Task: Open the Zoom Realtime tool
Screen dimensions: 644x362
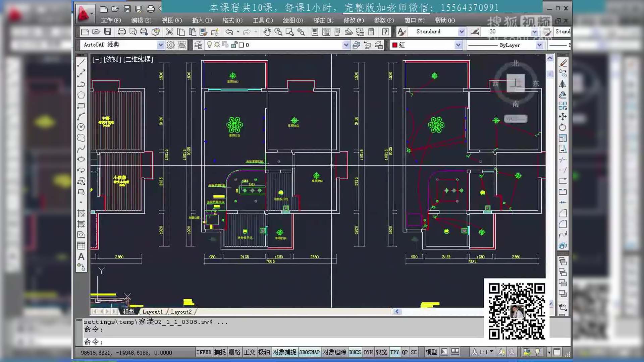Action: pyautogui.click(x=278, y=32)
